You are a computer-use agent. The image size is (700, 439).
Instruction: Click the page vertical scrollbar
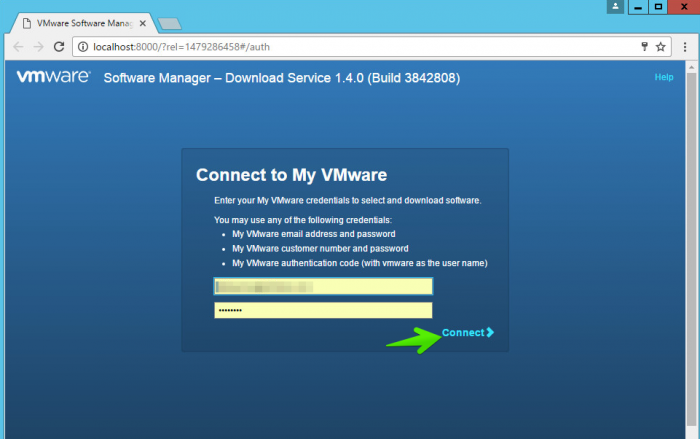(x=692, y=250)
